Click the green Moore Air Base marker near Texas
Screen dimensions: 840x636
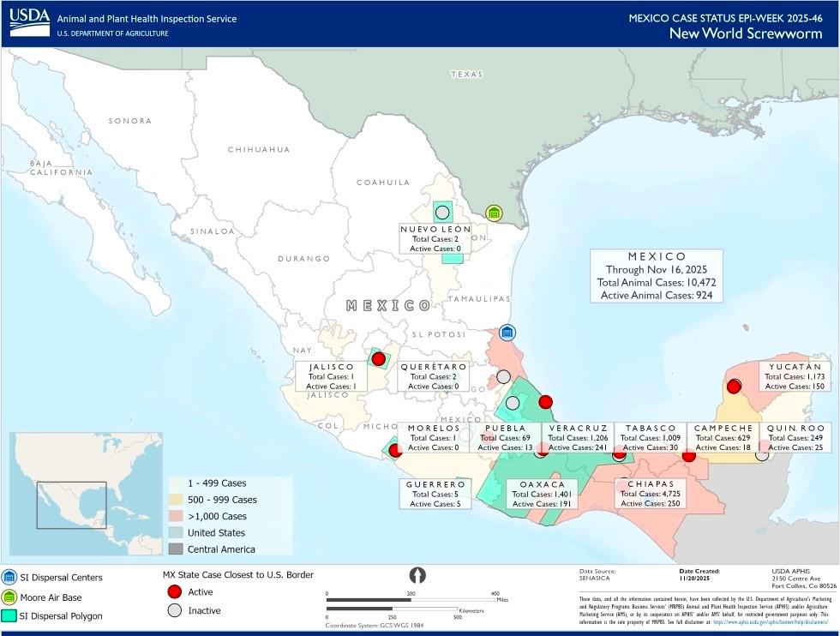point(494,213)
